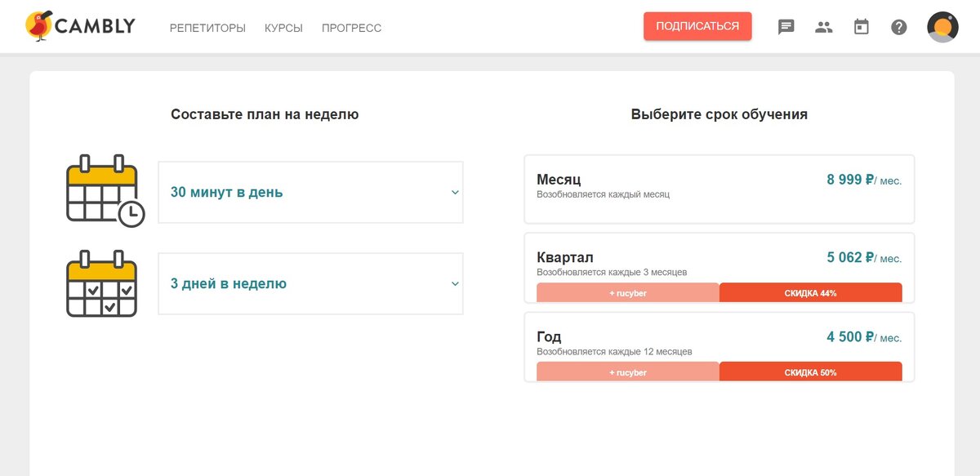Click '+ rucyber' promo label in Год

[628, 372]
